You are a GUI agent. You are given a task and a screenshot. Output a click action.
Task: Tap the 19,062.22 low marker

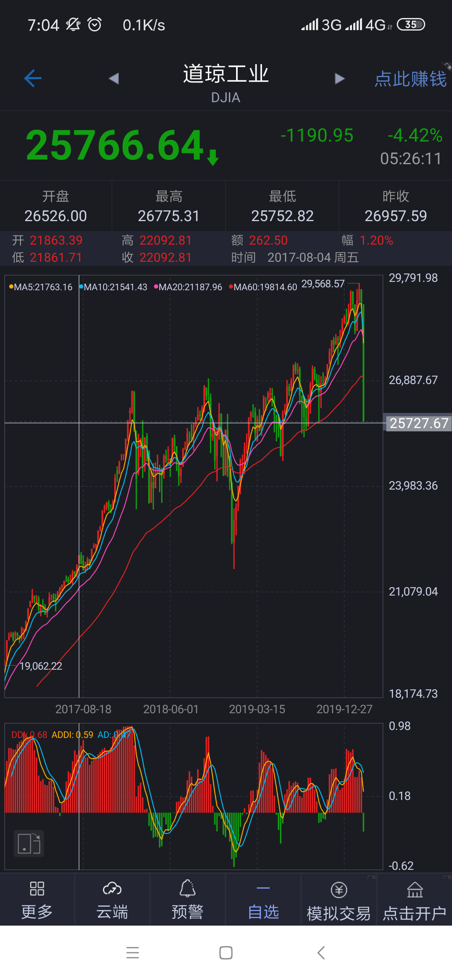coord(41,666)
